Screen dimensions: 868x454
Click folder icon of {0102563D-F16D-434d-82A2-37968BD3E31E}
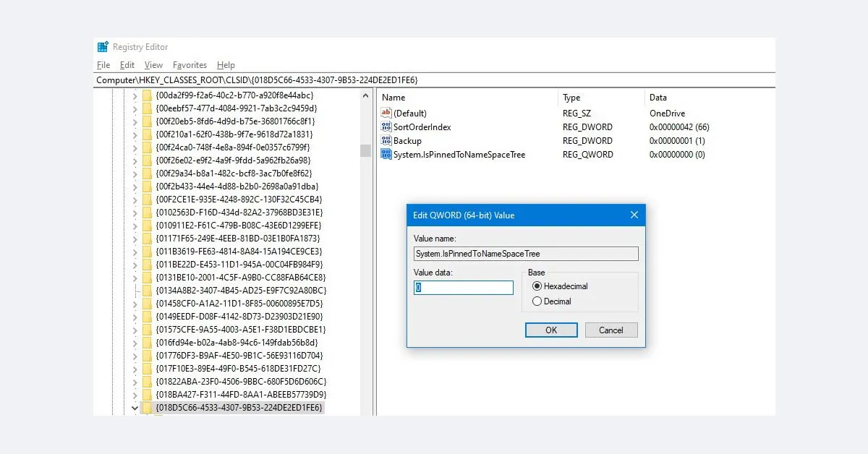[147, 213]
